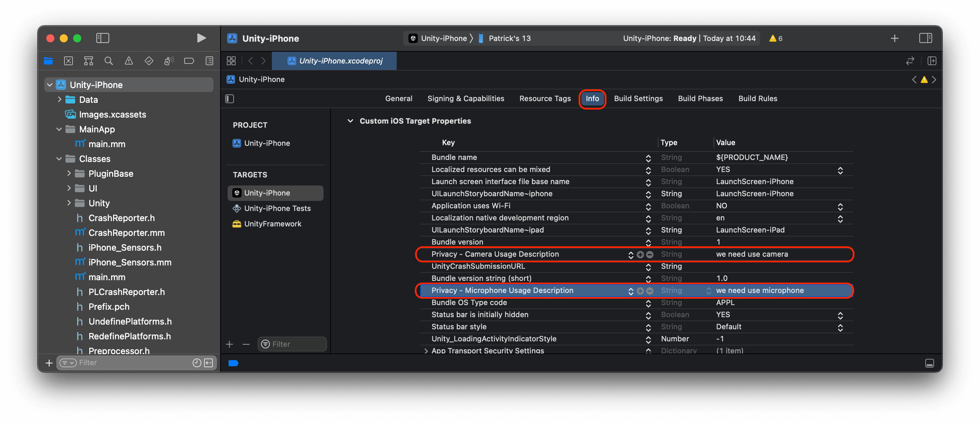Toggle the right inspector panel
Viewport: 980px width, 422px height.
925,38
